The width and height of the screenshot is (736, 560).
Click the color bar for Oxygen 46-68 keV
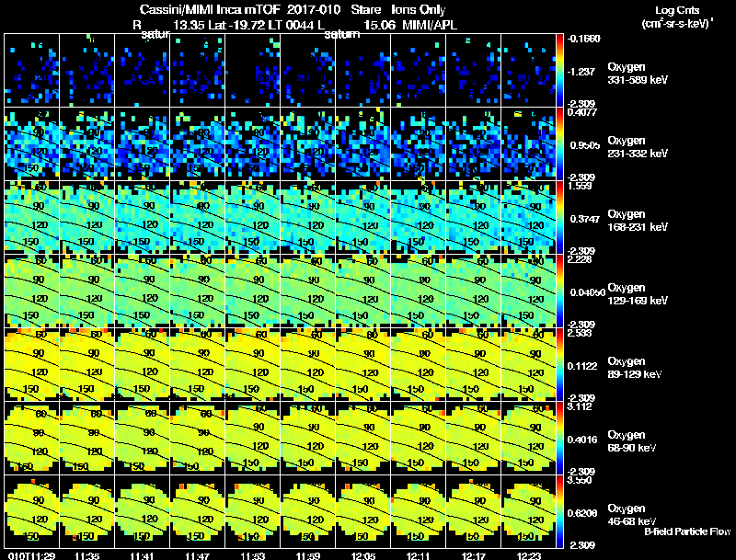[x=559, y=511]
